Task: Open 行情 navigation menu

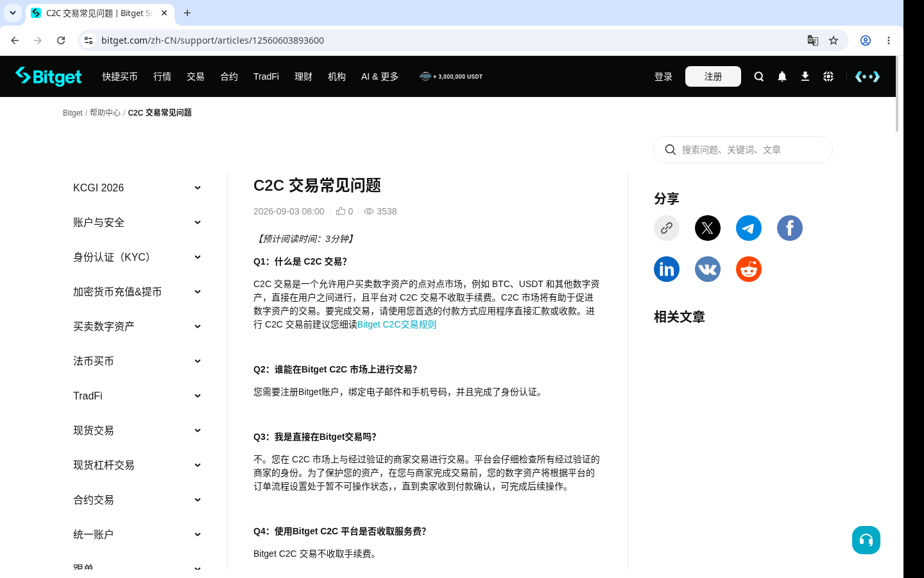Action: (x=162, y=76)
